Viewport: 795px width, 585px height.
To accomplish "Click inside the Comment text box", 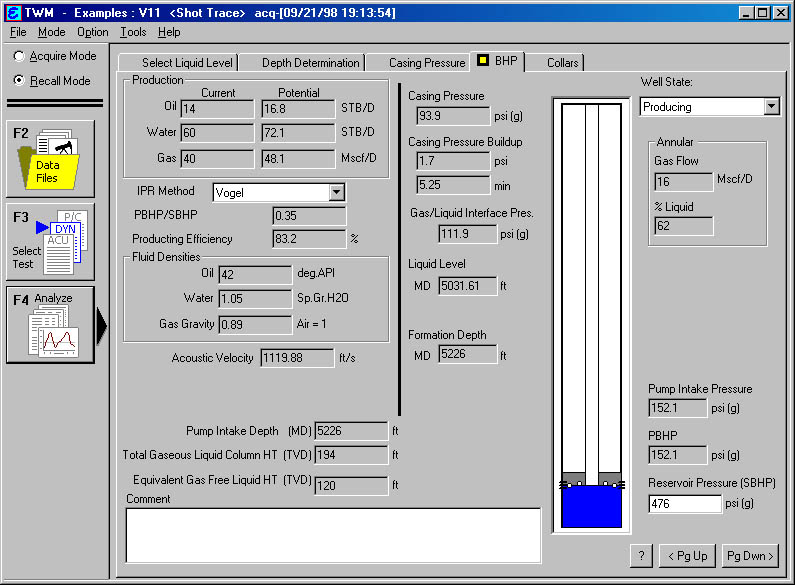I will [332, 535].
